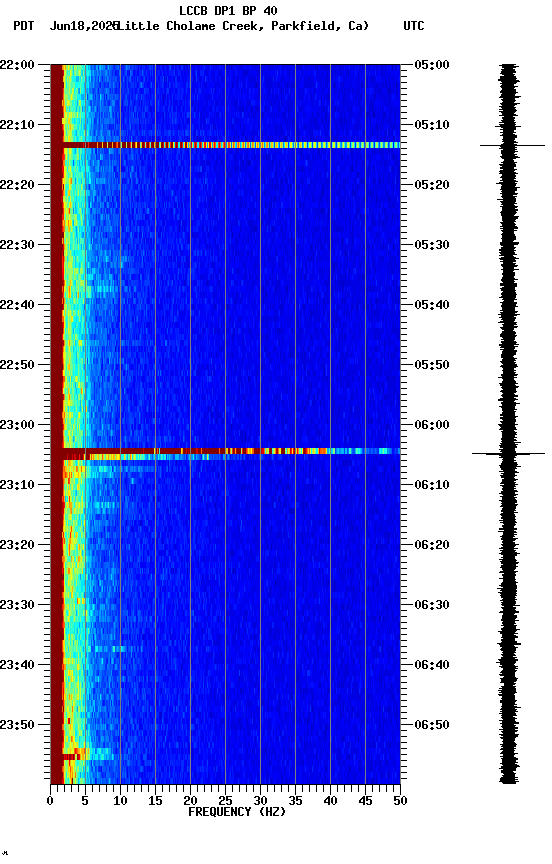This screenshot has width=552, height=864.
Task: Select the 05:00 UTC time label
Action: click(432, 65)
